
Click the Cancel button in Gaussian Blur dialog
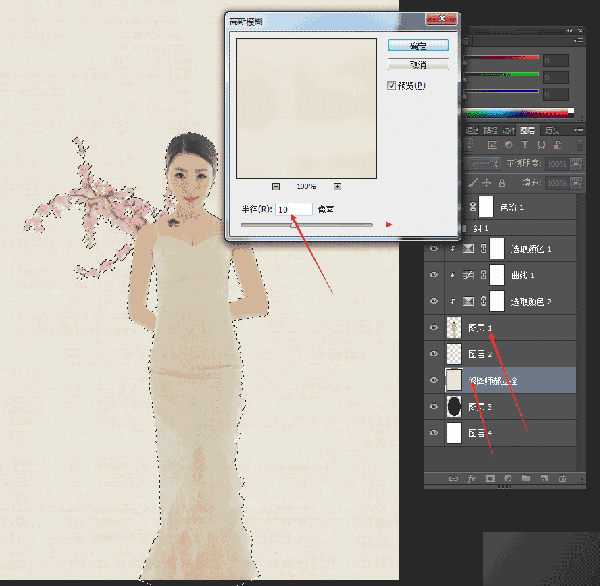[418, 64]
